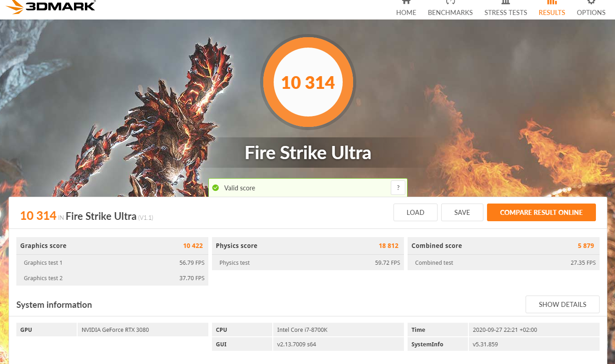Select the Results chart icon
This screenshot has width=615, height=364.
[551, 2]
